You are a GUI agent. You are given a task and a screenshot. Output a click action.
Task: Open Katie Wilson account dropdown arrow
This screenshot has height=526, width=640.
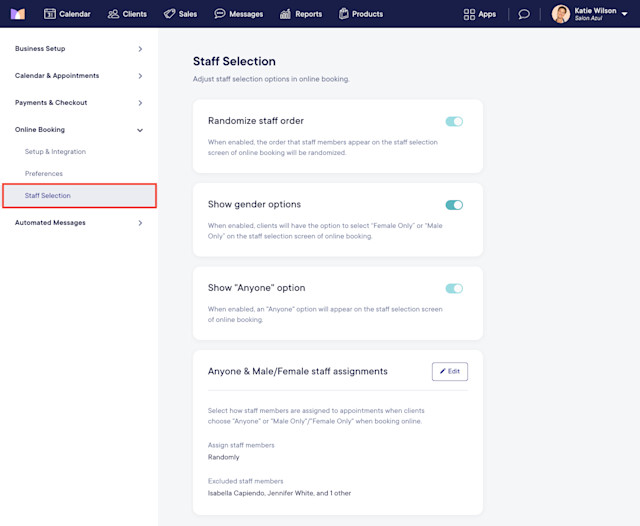[624, 14]
